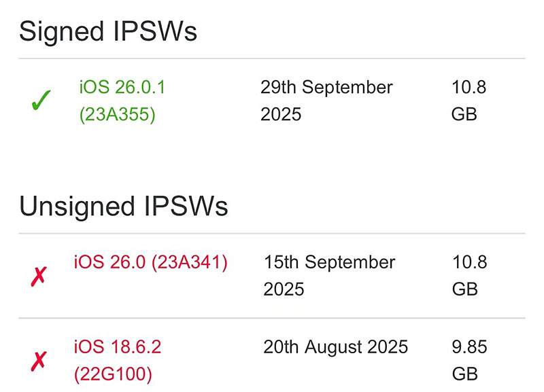Click the Unsigned IPSWs heading
Image resolution: width=544 pixels, height=392 pixels.
pyautogui.click(x=125, y=207)
